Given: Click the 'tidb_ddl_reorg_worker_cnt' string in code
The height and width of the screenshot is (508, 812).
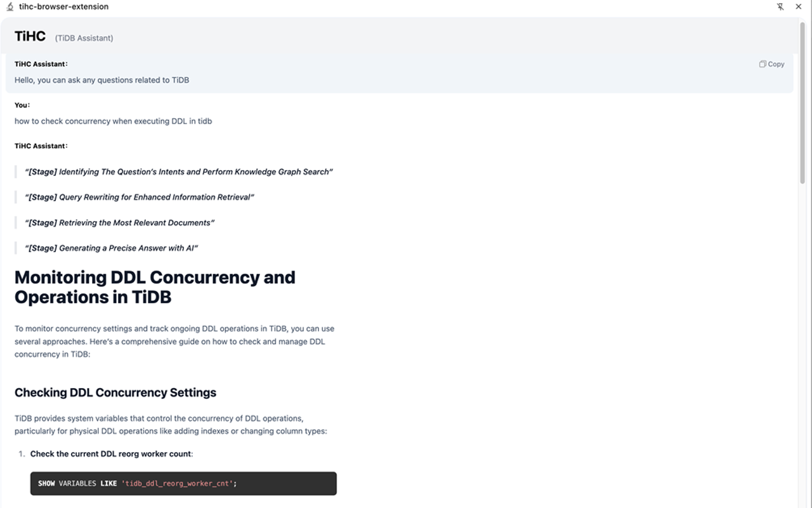Looking at the screenshot, I should coord(177,483).
